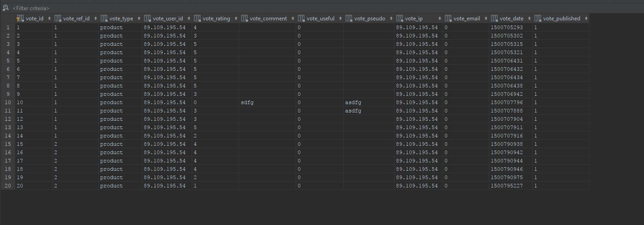This screenshot has width=644, height=225.
Task: Click vote_date cell 1500707796
Action: coord(510,102)
